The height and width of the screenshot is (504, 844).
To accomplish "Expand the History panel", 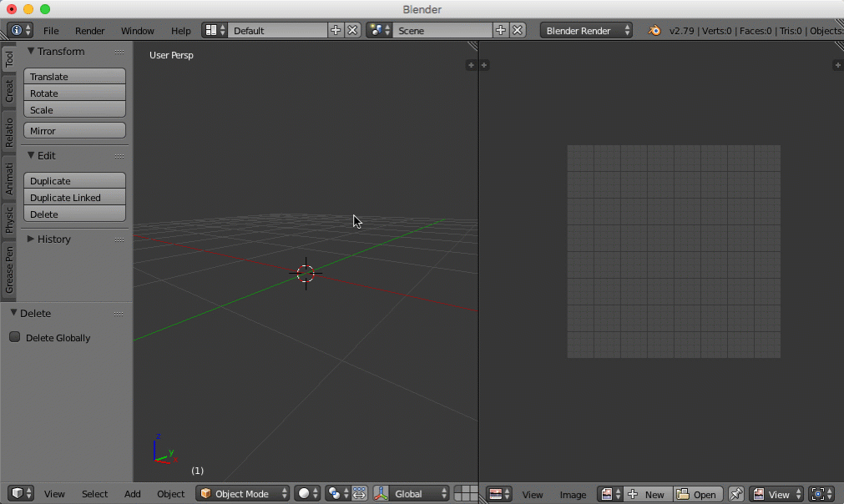I will tap(31, 239).
